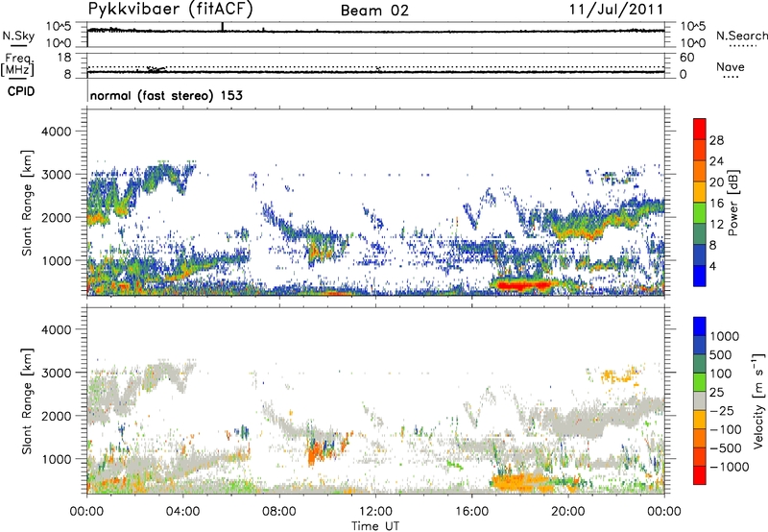Select the Beam 02 heading
This screenshot has width=768, height=532.
click(374, 11)
